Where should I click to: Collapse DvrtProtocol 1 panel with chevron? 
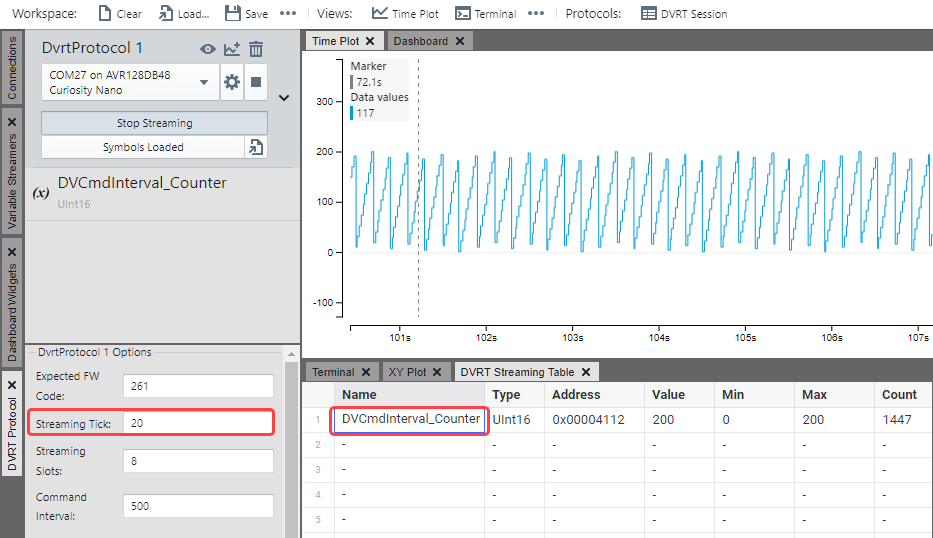283,98
